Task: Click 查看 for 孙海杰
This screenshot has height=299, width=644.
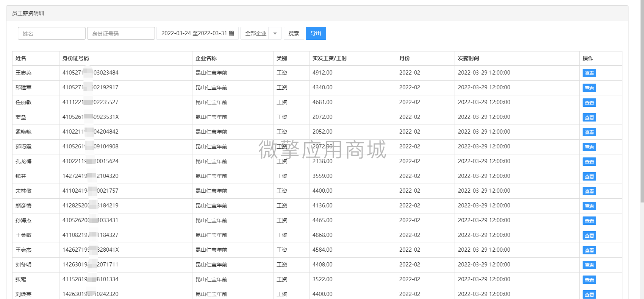Action: 589,221
